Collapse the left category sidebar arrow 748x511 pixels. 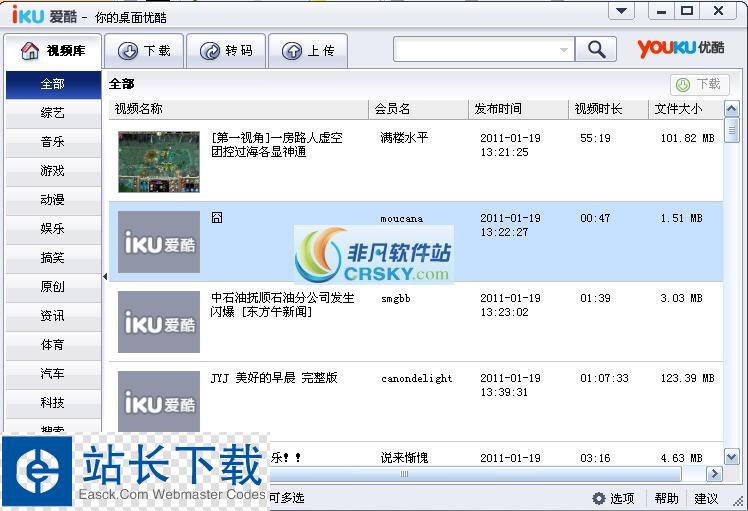(x=105, y=277)
